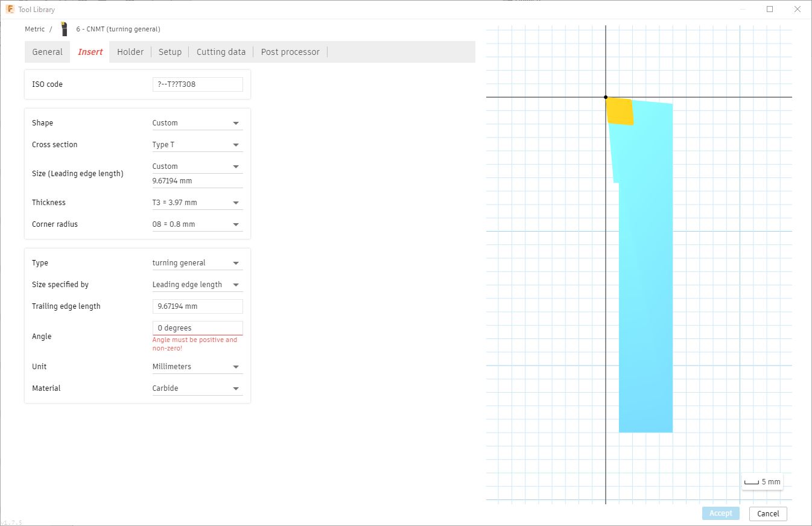The image size is (812, 526).
Task: Expand the Size specified by dropdown
Action: point(198,285)
